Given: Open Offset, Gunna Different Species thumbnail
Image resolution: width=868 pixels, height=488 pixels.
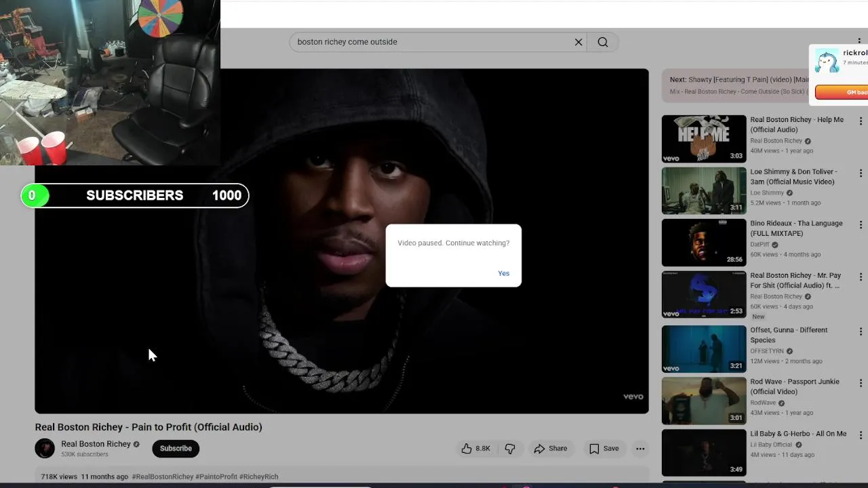Looking at the screenshot, I should click(x=704, y=349).
